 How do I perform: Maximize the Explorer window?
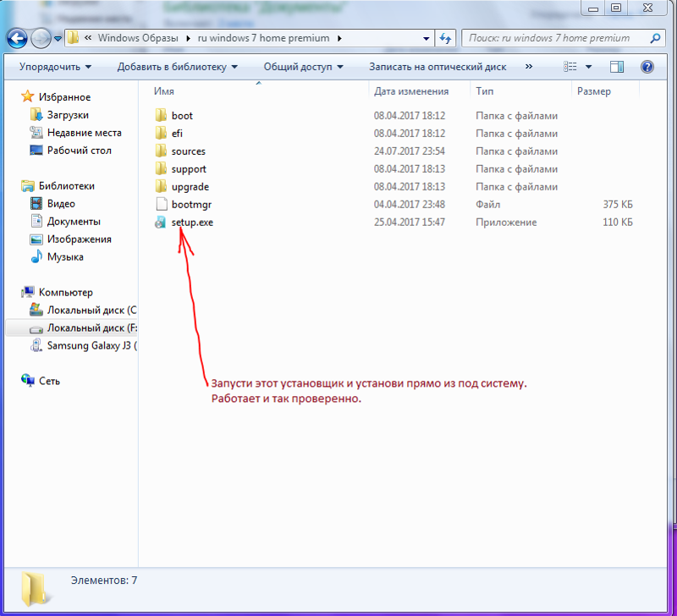point(616,8)
